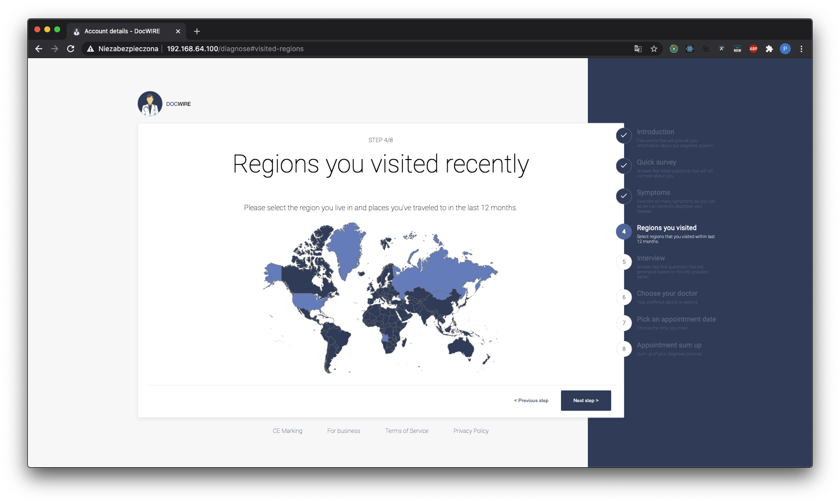Select the Regions you visited step label
This screenshot has height=504, width=840.
tap(666, 228)
